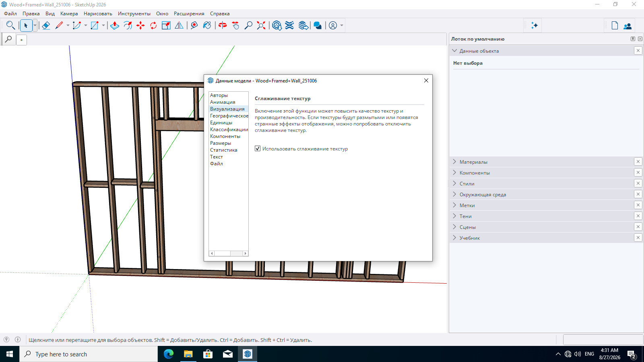Open the account menu dropdown arrow
The width and height of the screenshot is (644, 362).
(342, 25)
